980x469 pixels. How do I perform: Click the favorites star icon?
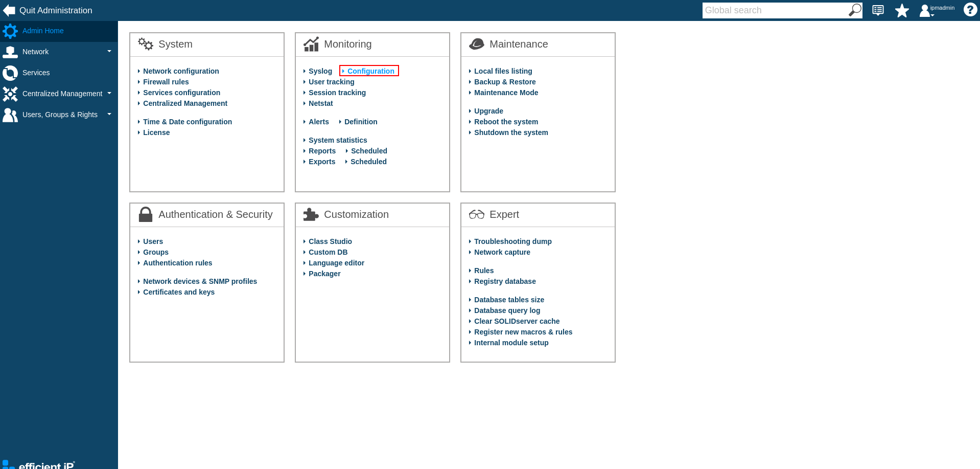coord(902,10)
